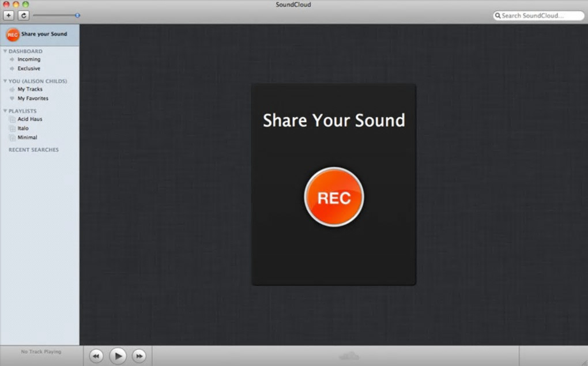Select My Favorites in the sidebar
This screenshot has width=588, height=366.
(33, 98)
